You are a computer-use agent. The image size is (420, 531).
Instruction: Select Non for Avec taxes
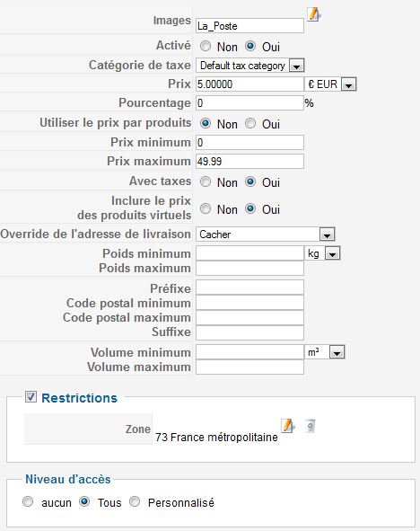pos(206,181)
